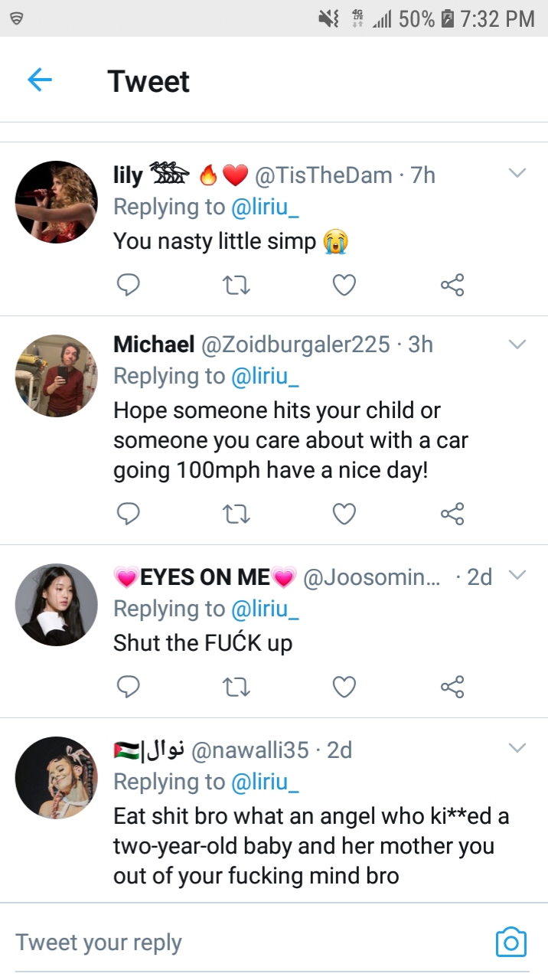Reply to lily's tweet using the comment icon
Viewport: 548px width, 980px height.
(x=128, y=286)
